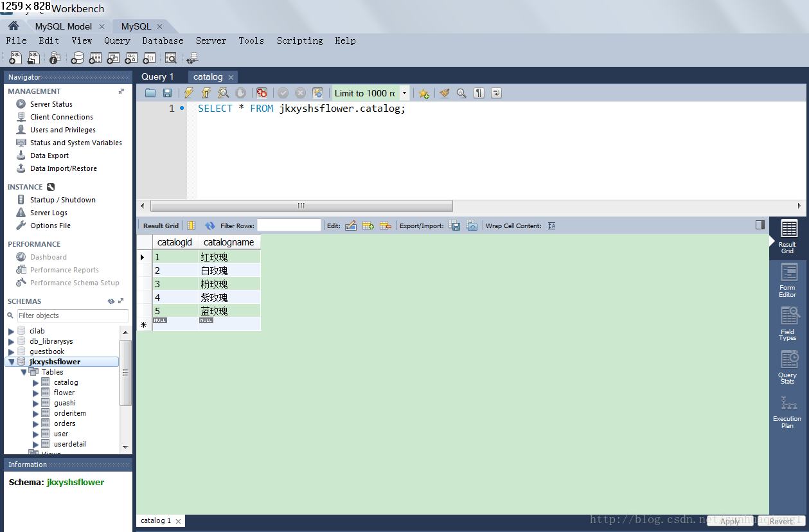Create a new SQL tab for queries
This screenshot has width=809, height=532.
15,58
